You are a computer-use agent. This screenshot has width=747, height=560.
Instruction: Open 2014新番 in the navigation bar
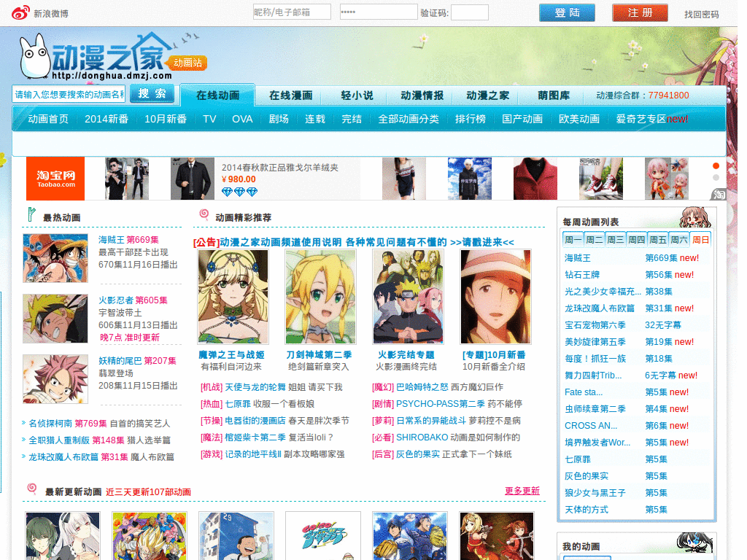point(107,119)
